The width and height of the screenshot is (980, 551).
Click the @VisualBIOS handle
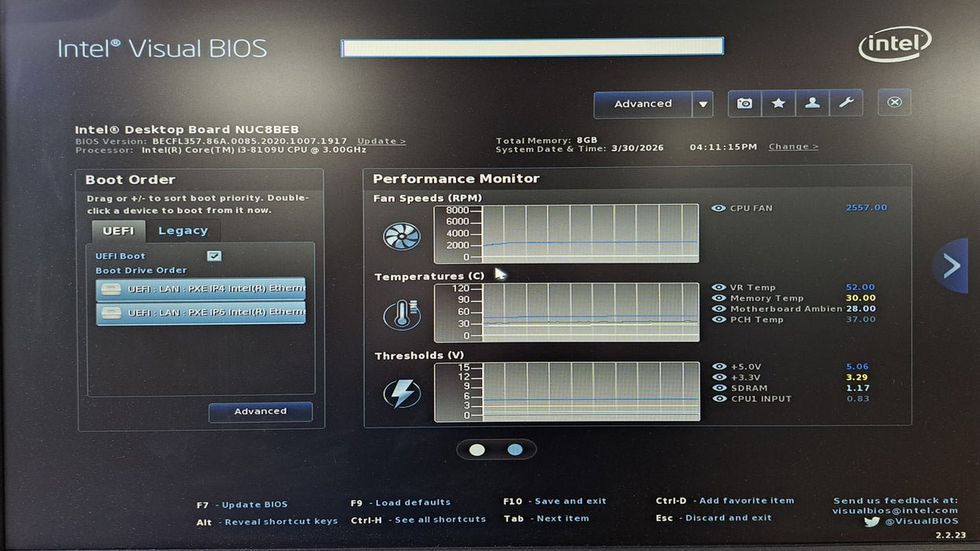pyautogui.click(x=921, y=521)
